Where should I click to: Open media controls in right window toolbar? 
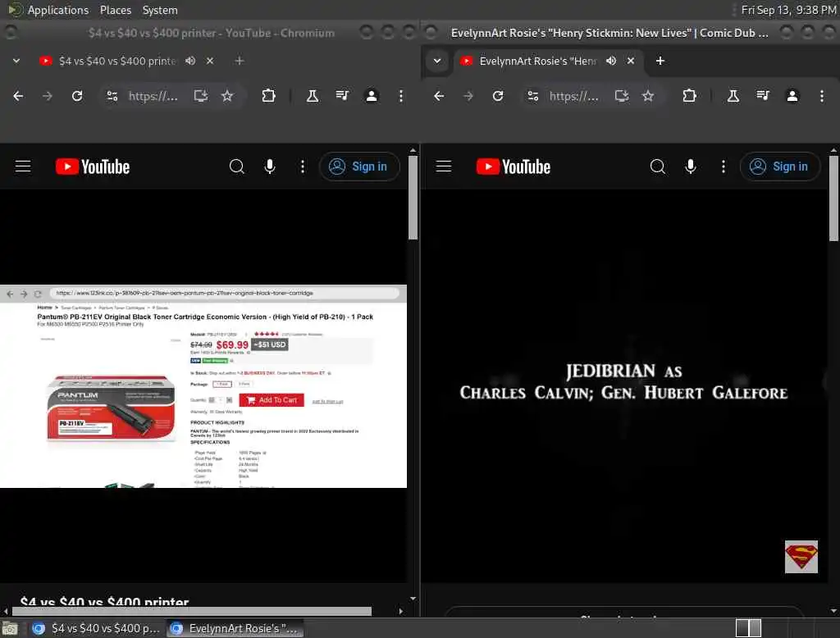coord(763,96)
